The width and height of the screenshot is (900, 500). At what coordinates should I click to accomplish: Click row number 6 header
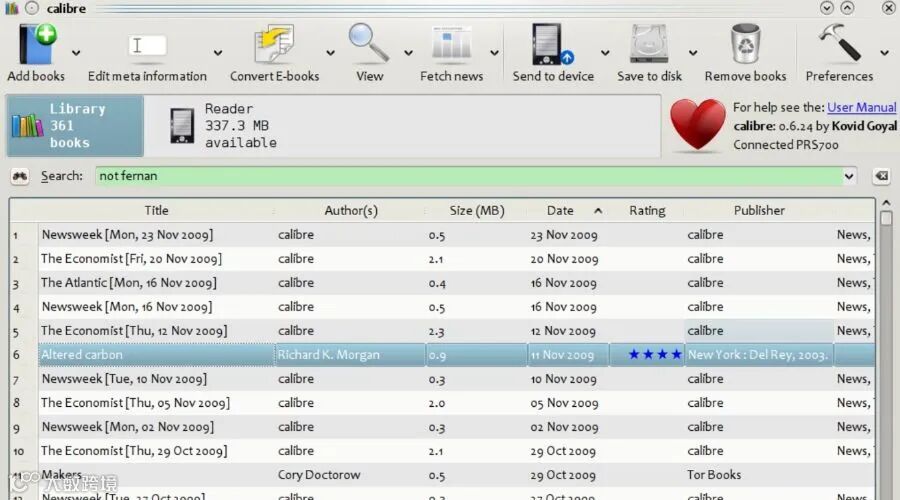[x=24, y=355]
